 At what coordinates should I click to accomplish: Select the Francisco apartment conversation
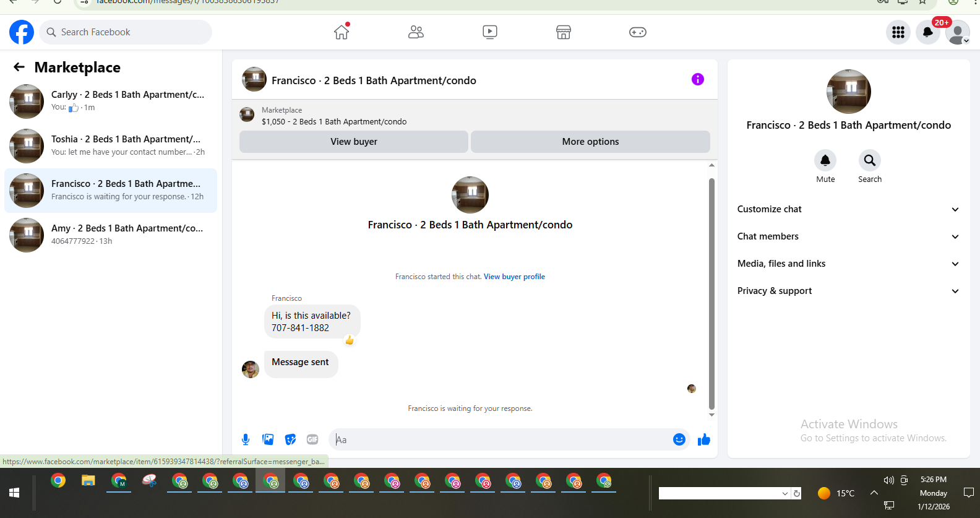pos(111,191)
